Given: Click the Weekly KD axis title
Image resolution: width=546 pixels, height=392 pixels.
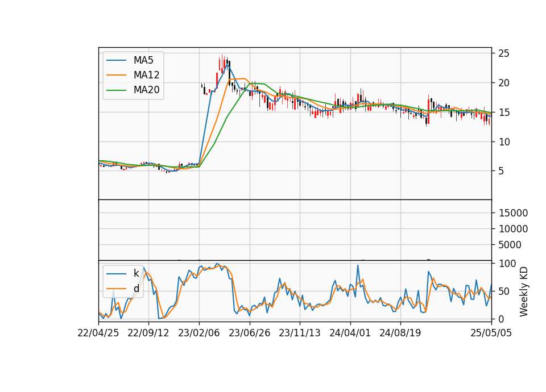Looking at the screenshot, I should [x=524, y=291].
